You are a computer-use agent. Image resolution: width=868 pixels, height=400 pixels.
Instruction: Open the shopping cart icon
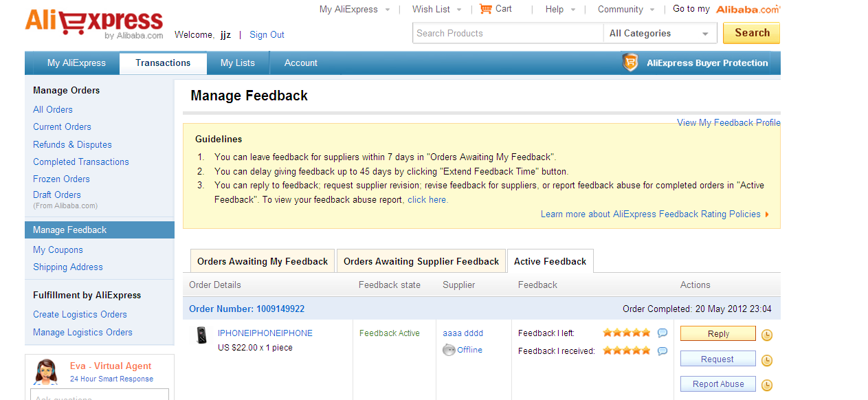tap(486, 9)
